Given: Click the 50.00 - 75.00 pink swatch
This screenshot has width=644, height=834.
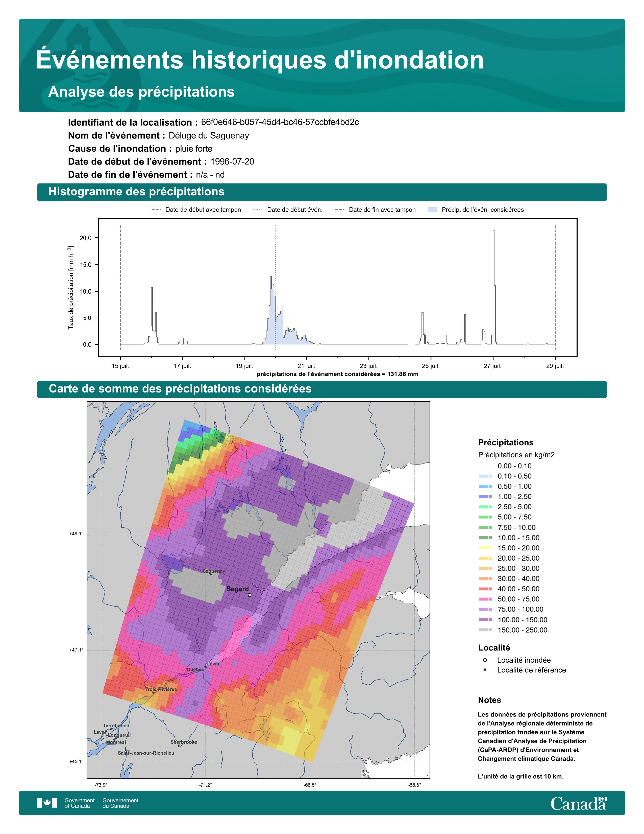Looking at the screenshot, I should tap(485, 599).
